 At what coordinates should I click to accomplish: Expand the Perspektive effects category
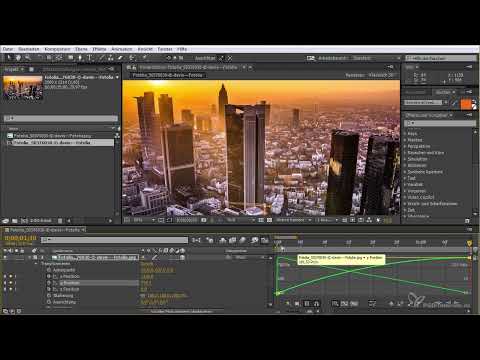coord(405,146)
